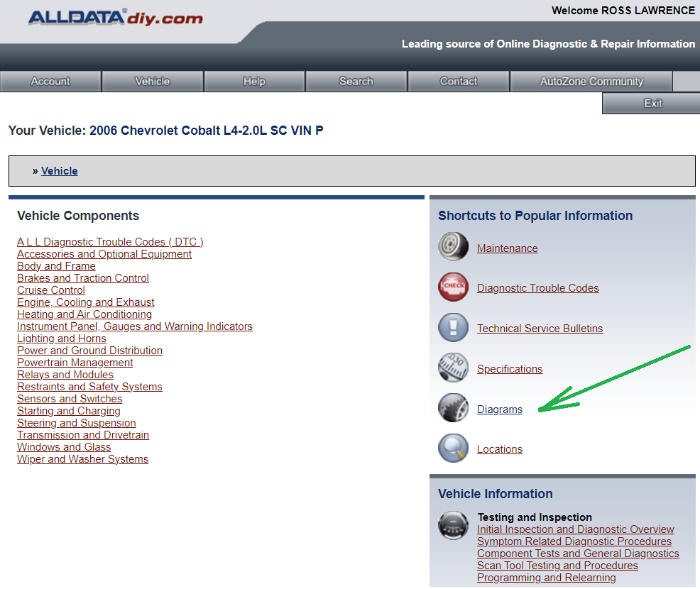Click the Maintenance tire icon
This screenshot has width=700, height=589.
tap(453, 246)
